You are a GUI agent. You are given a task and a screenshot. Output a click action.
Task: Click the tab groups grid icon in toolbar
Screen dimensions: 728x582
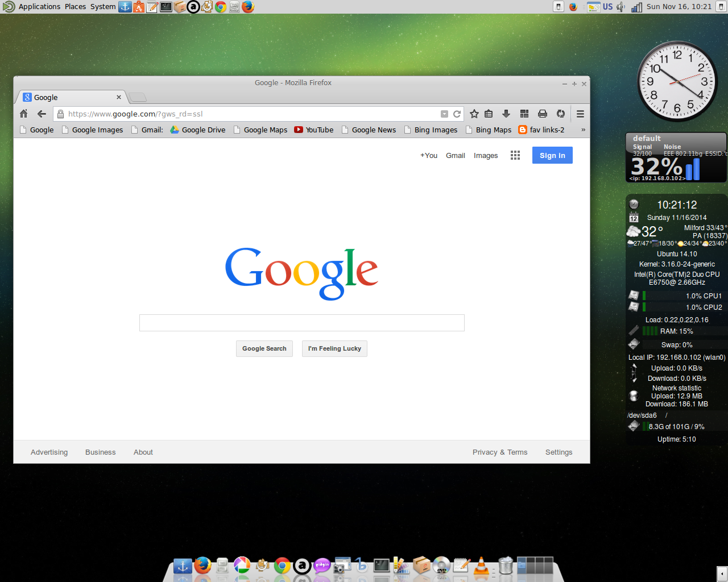coord(524,114)
